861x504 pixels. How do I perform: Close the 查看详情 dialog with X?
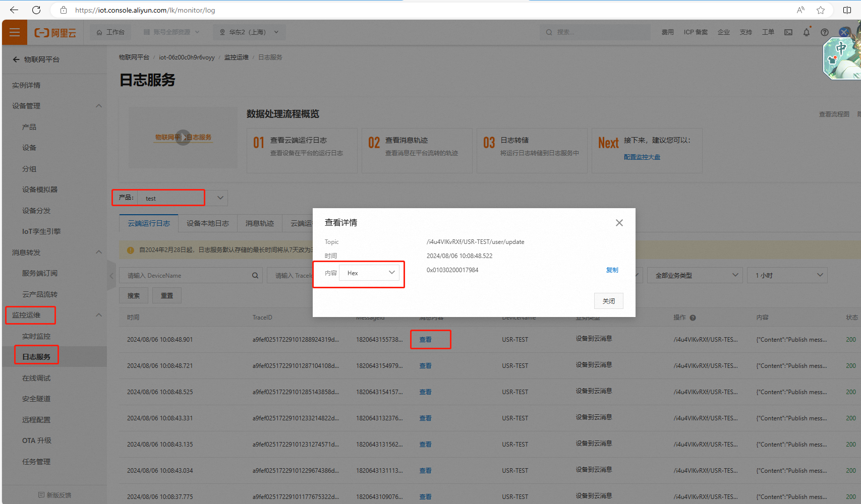[619, 223]
